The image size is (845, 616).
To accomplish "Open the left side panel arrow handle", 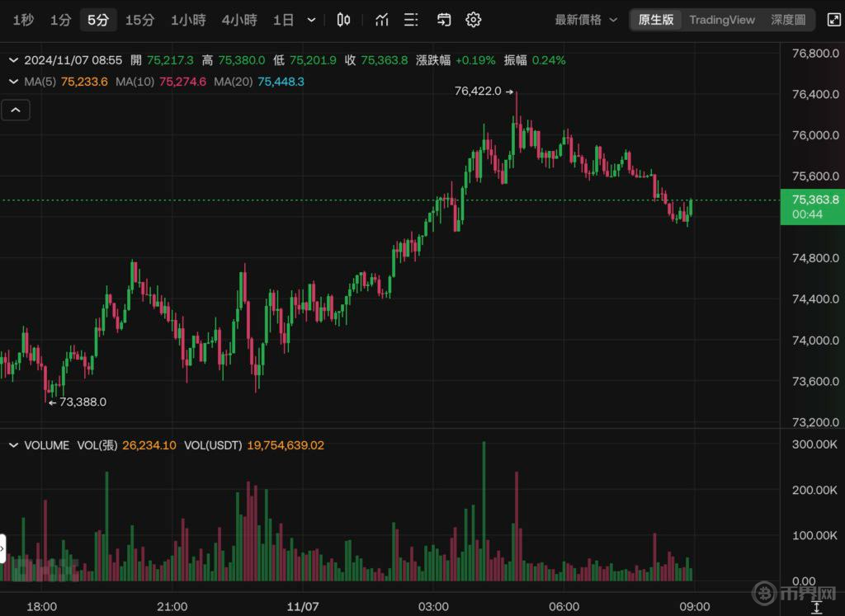I will [x=3, y=548].
